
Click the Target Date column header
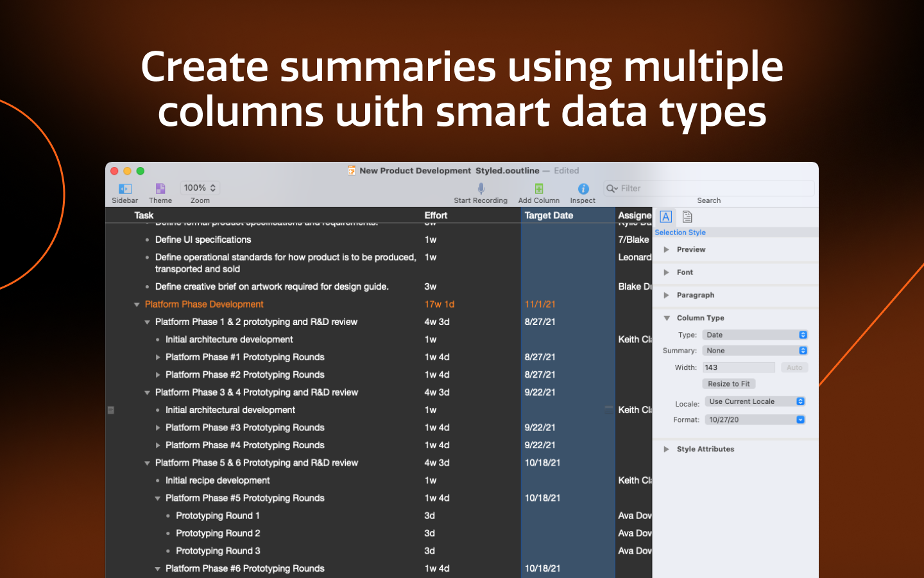[549, 216]
